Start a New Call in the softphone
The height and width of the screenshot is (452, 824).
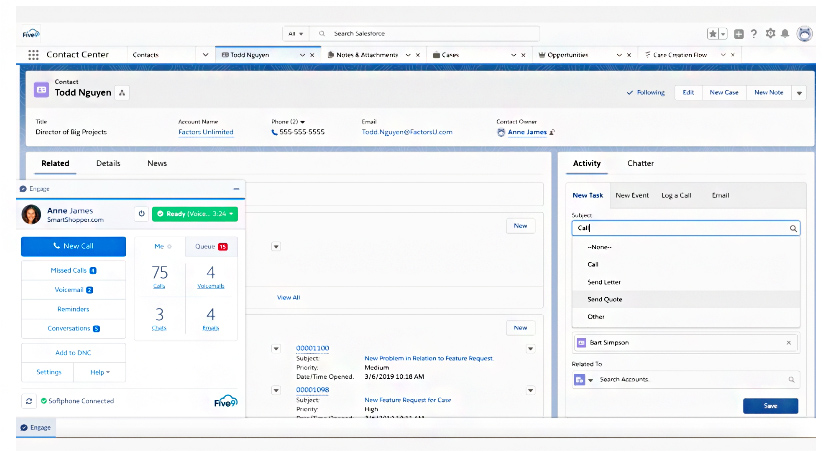click(x=73, y=246)
